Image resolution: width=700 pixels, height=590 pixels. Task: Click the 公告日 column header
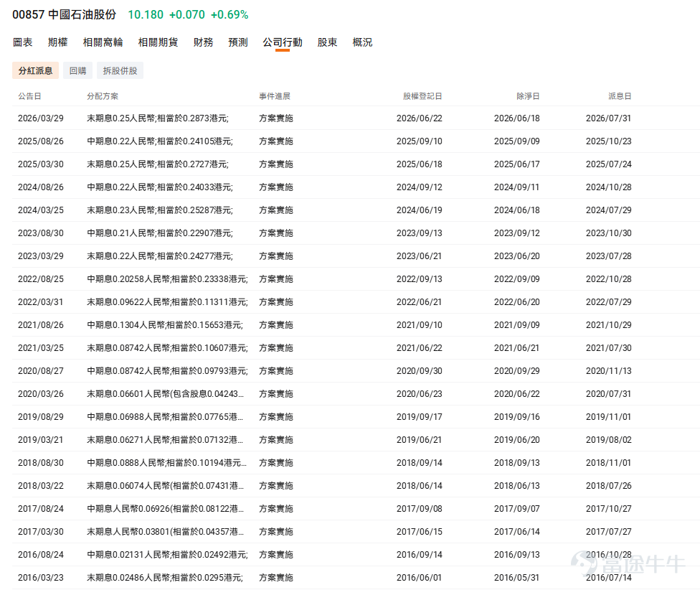click(29, 96)
